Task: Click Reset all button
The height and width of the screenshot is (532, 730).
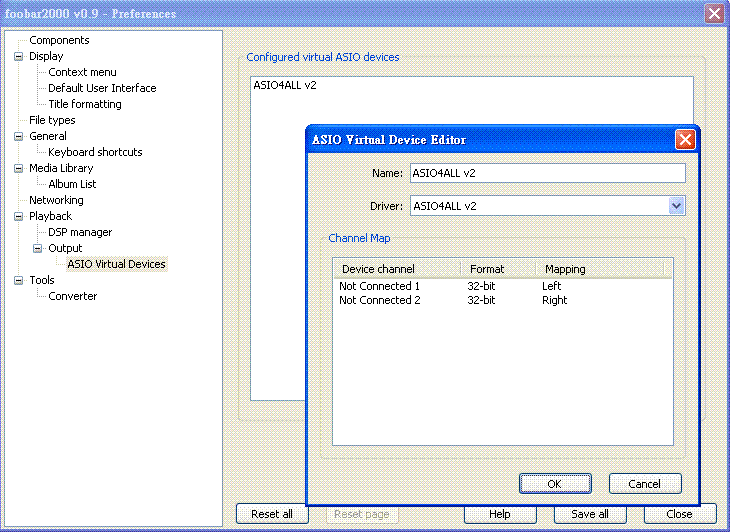Action: (272, 514)
